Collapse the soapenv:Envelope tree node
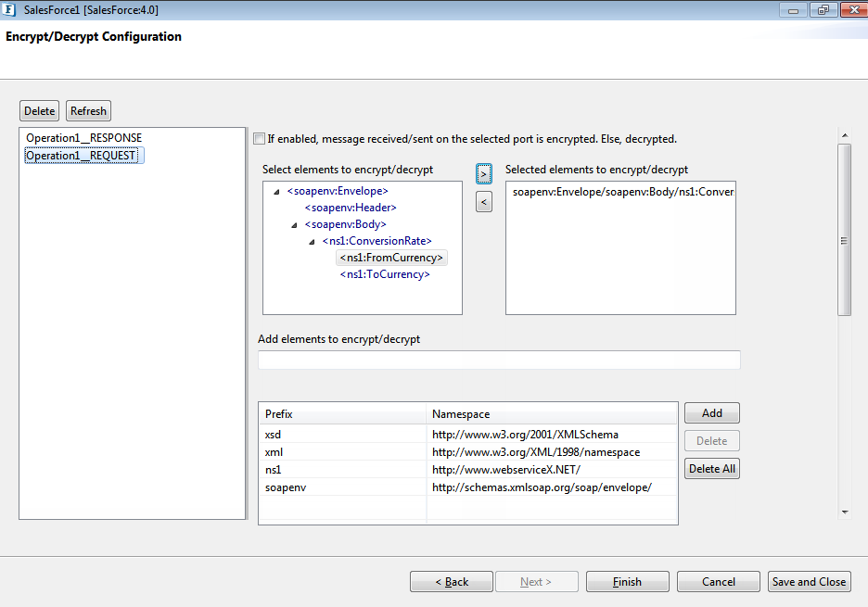 click(276, 192)
